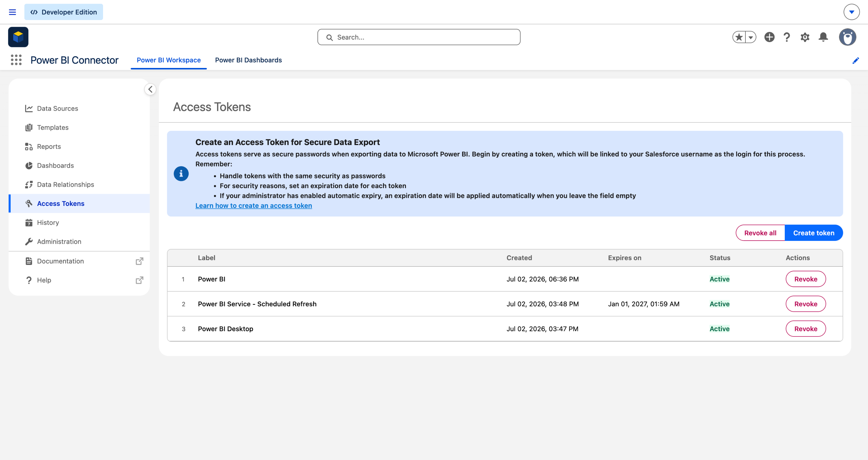Open Data Relationships in sidebar
Screen dimensions: 868x460
[79, 184]
